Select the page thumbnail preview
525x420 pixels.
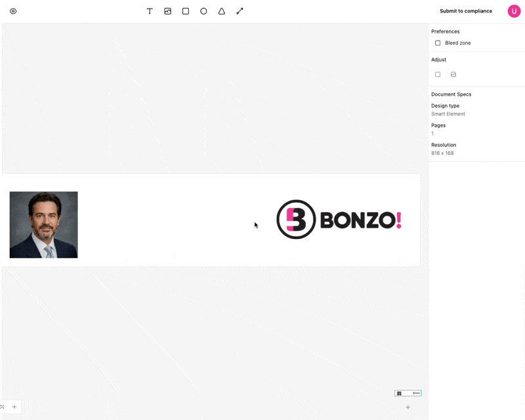click(x=408, y=393)
